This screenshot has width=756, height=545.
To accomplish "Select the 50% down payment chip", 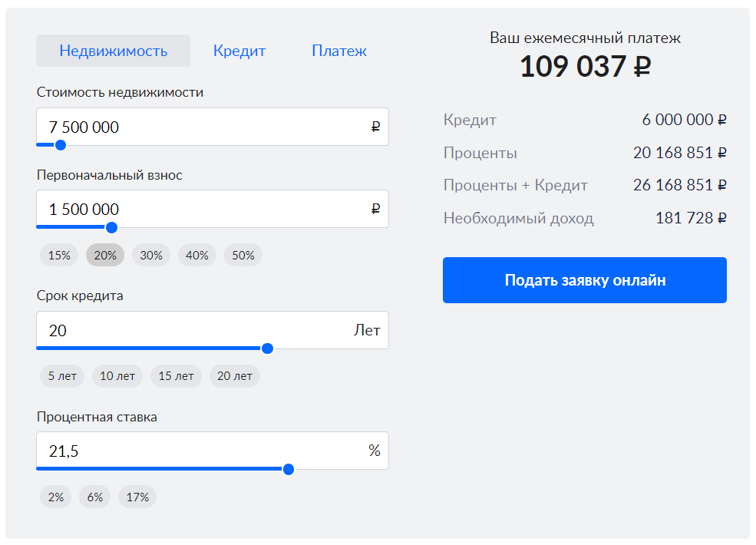I will (x=243, y=256).
